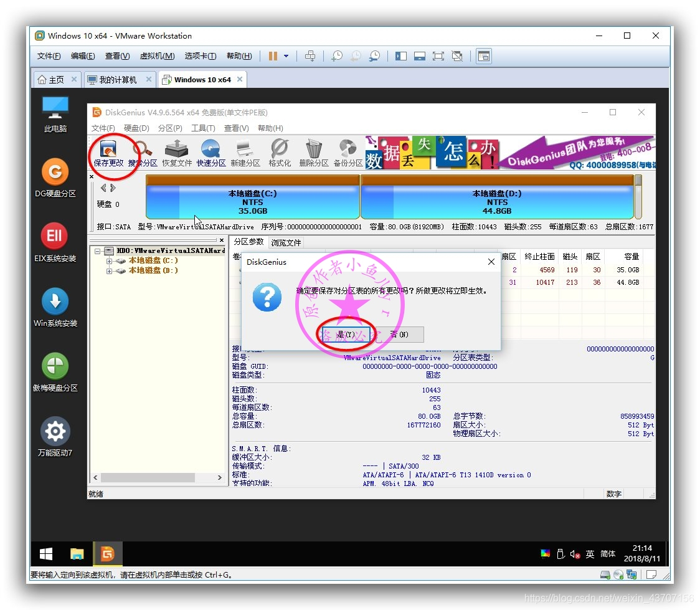700x610 pixels.
Task: Click the tree scrollbar right arrow
Action: pyautogui.click(x=220, y=477)
